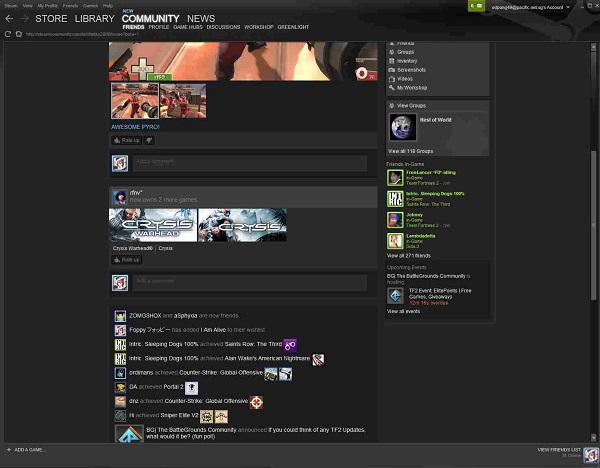
Task: Open the Crysis banner image
Action: coord(242,225)
